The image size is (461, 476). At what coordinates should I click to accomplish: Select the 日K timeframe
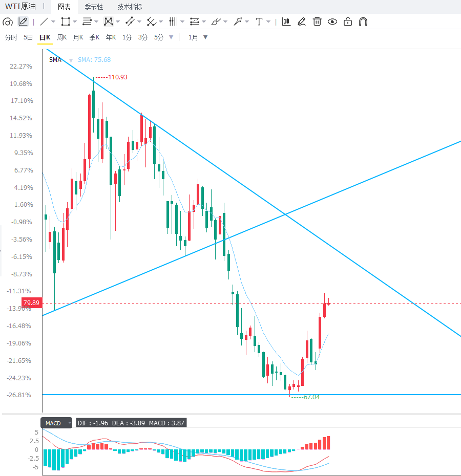pos(45,37)
